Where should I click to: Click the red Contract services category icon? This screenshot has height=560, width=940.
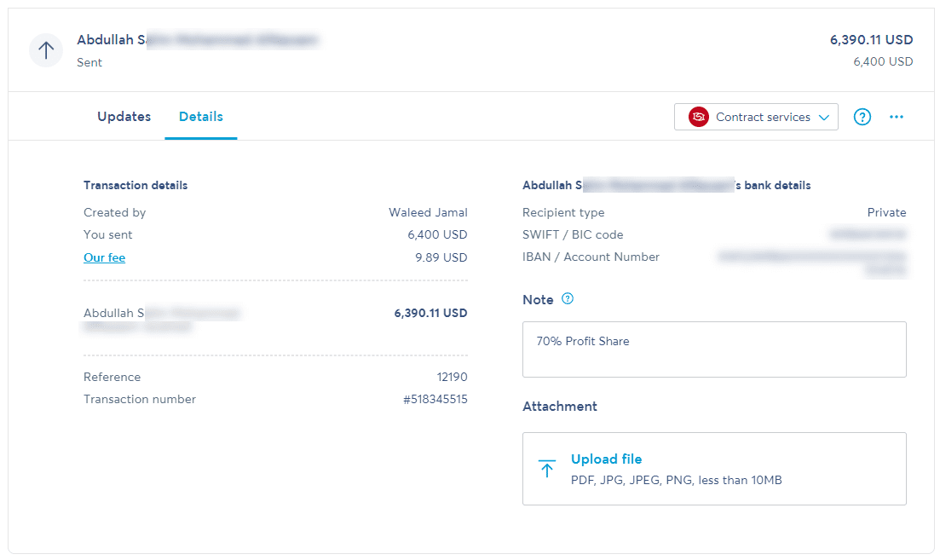(x=699, y=117)
